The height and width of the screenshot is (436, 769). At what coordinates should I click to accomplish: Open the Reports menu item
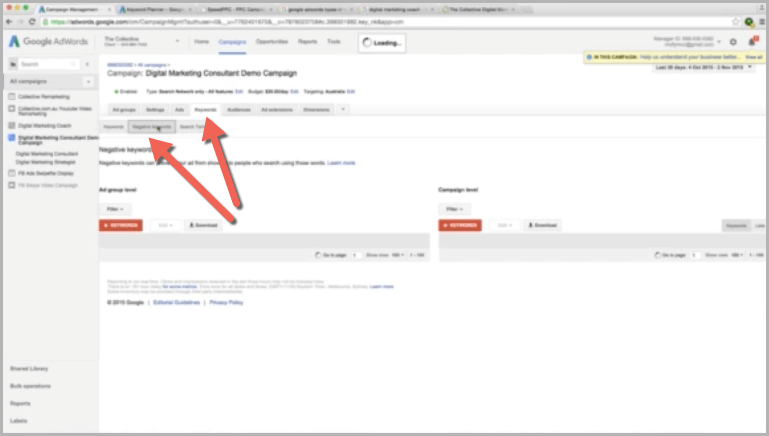[308, 42]
